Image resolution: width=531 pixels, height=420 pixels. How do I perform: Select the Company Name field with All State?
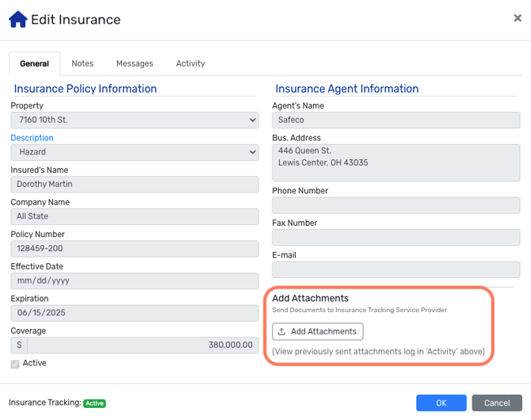tap(135, 216)
